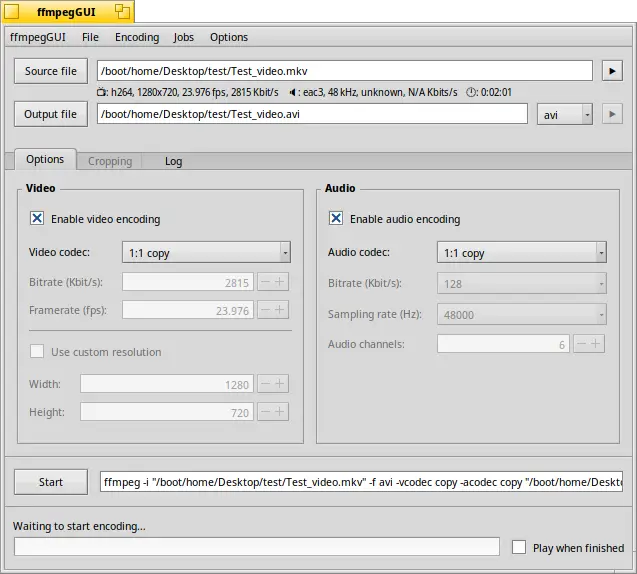The width and height of the screenshot is (637, 574).
Task: Click the ffmpeg command line field
Action: (362, 482)
